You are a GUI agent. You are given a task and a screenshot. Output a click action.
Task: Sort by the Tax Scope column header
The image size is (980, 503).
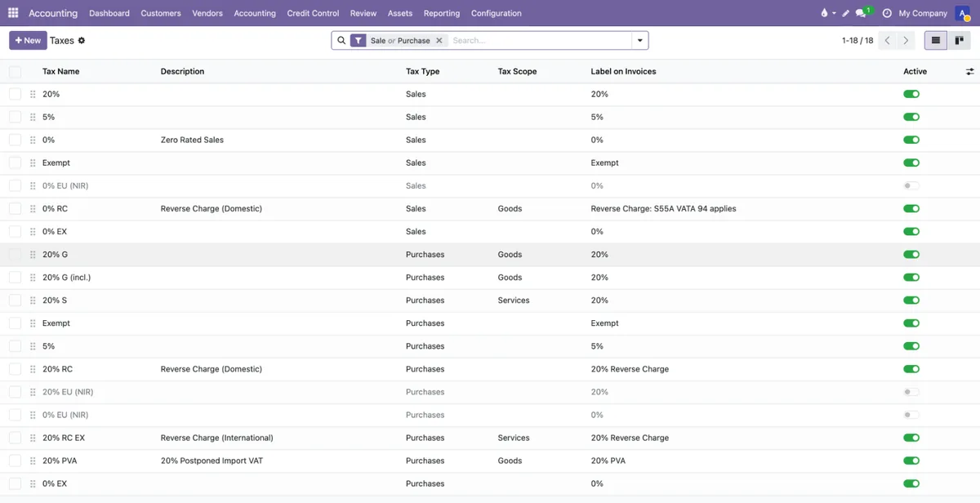pos(518,72)
